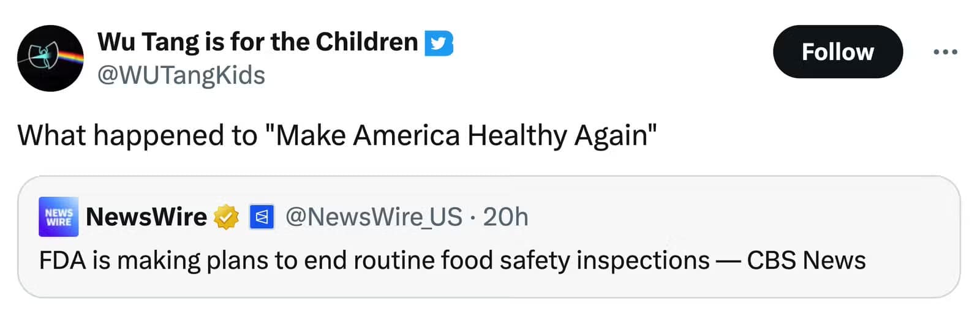Click the @WUTangKids handle
Screen dimensions: 980x316
pyautogui.click(x=181, y=75)
